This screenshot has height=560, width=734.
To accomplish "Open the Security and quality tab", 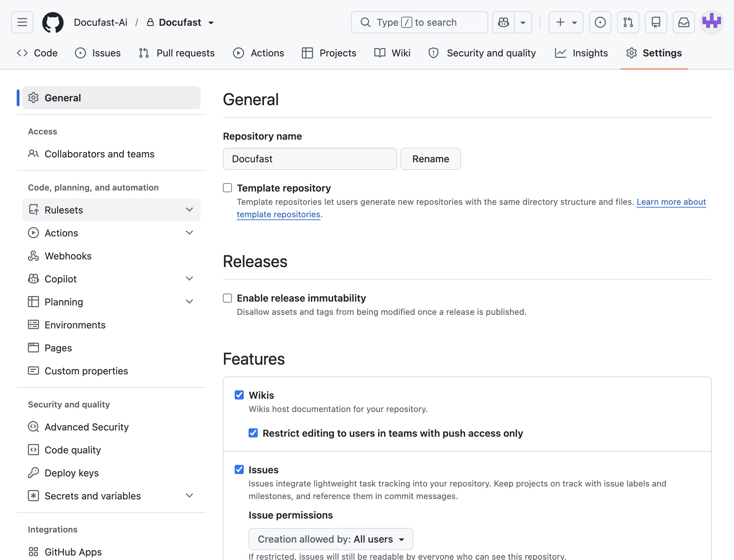I will coord(482,53).
